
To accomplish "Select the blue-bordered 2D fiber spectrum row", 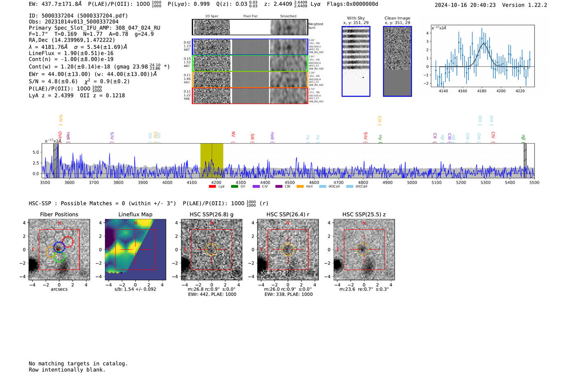I will tap(250, 47).
